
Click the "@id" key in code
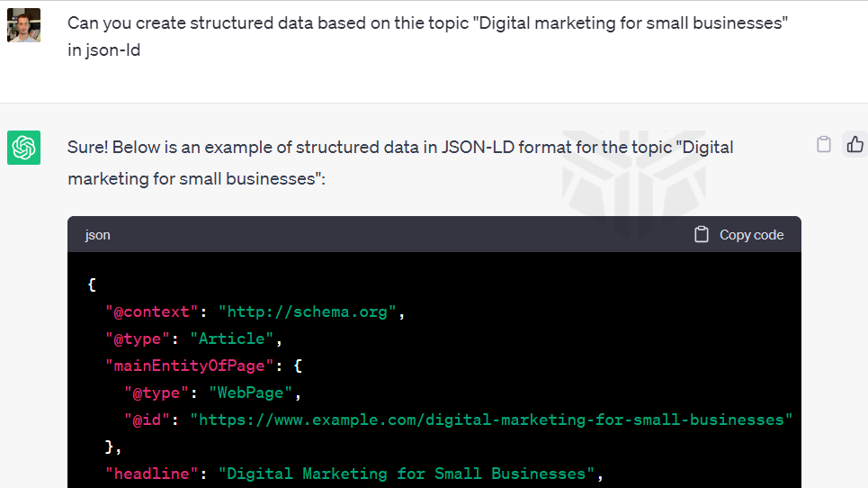[x=147, y=420]
